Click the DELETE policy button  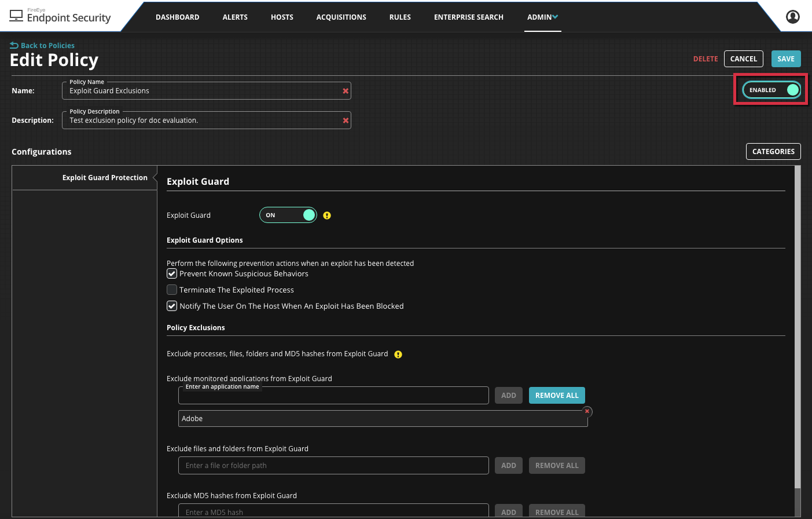(706, 59)
